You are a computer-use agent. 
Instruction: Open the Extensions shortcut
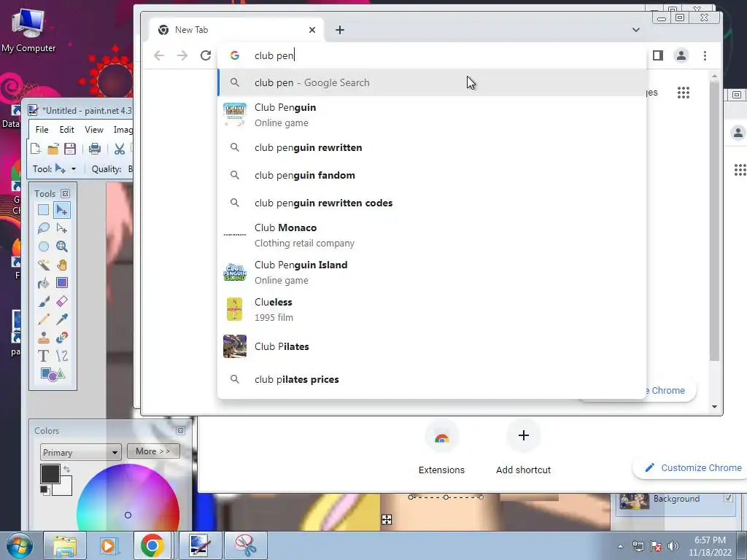[x=441, y=448]
